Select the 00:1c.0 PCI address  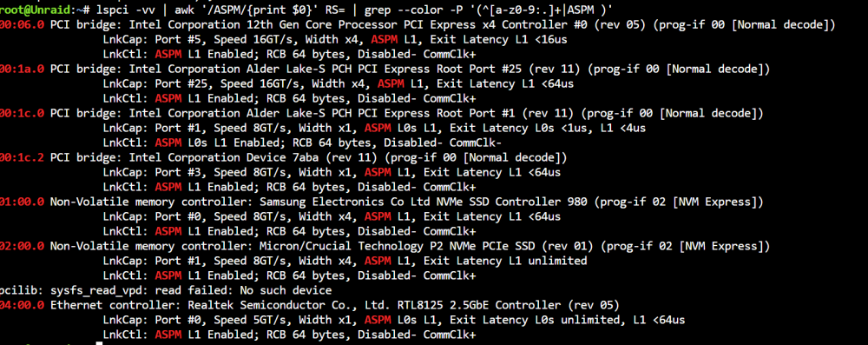click(x=23, y=114)
